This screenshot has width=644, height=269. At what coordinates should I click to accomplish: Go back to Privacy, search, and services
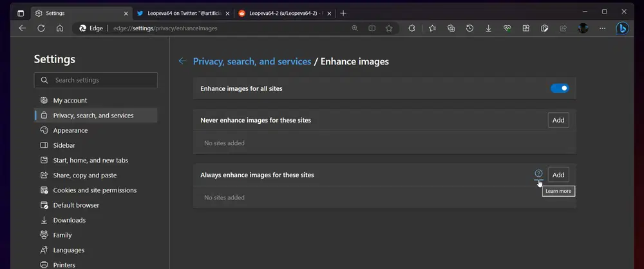(182, 61)
